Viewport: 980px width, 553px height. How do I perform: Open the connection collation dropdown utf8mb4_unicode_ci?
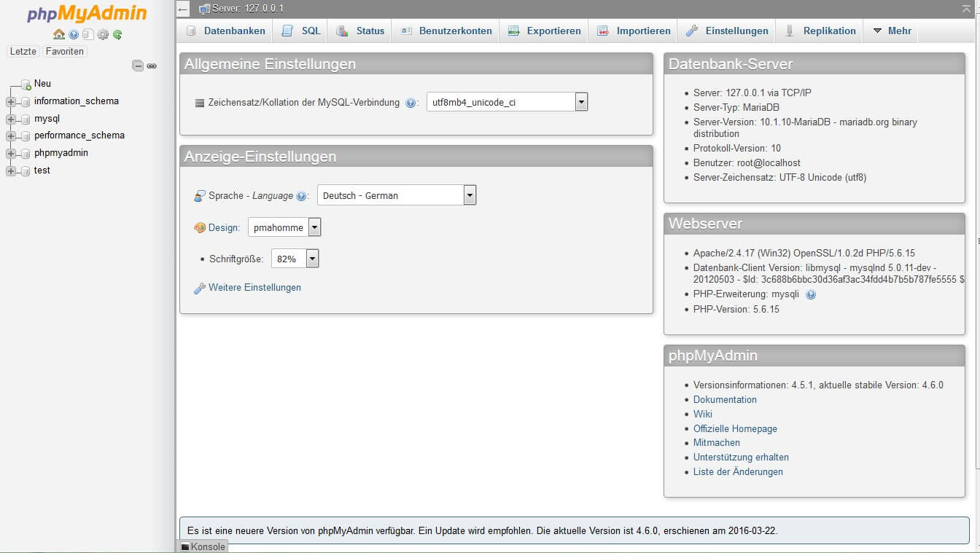(x=507, y=102)
